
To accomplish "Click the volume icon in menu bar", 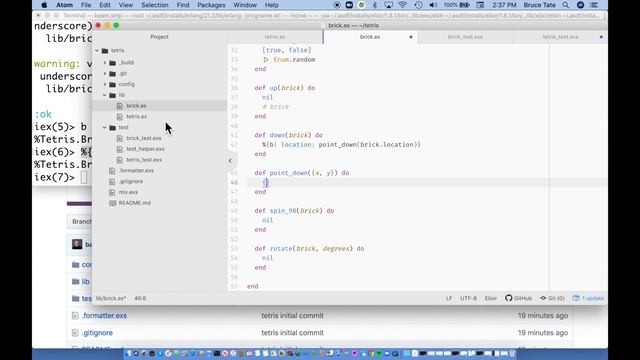I will (433, 5).
